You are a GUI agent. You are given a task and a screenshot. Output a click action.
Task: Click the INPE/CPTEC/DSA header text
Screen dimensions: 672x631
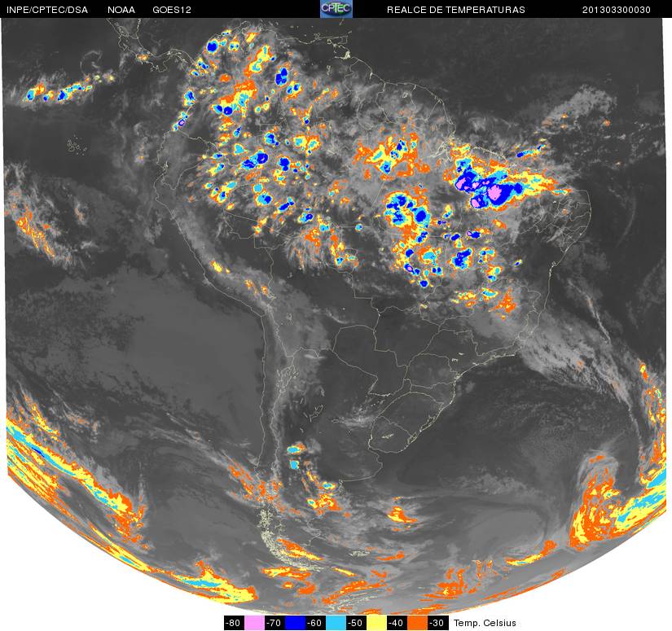(47, 10)
